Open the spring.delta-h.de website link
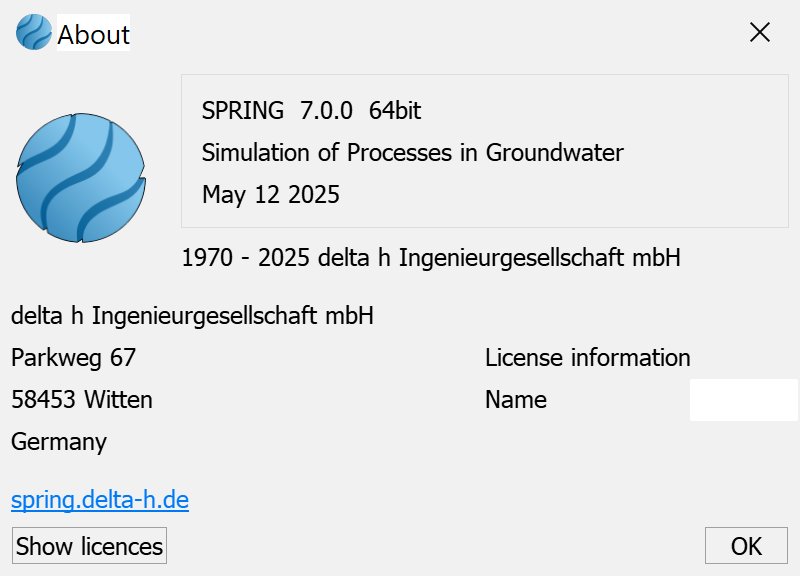Viewport: 800px width, 576px height. (x=100, y=500)
